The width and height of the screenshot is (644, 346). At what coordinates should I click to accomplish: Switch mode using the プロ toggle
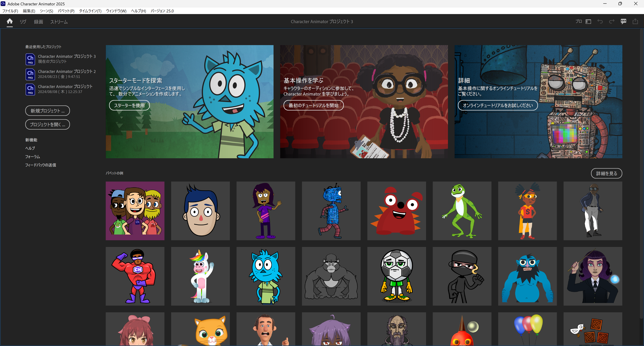click(578, 21)
